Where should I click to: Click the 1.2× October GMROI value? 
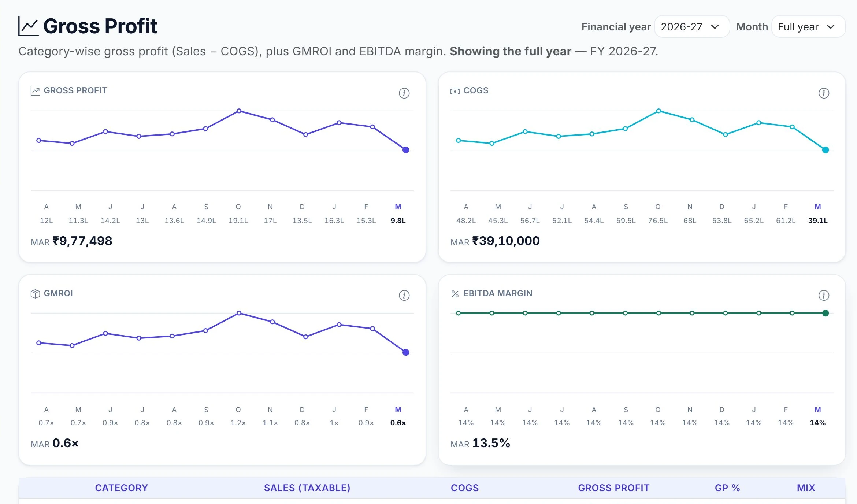tap(238, 423)
